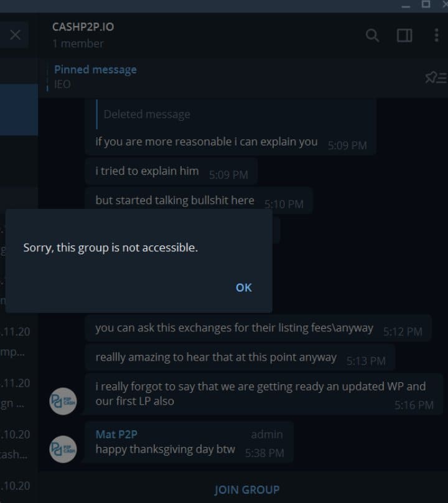The width and height of the screenshot is (448, 503).
Task: Click the Mat P2P sender name
Action: pos(116,434)
